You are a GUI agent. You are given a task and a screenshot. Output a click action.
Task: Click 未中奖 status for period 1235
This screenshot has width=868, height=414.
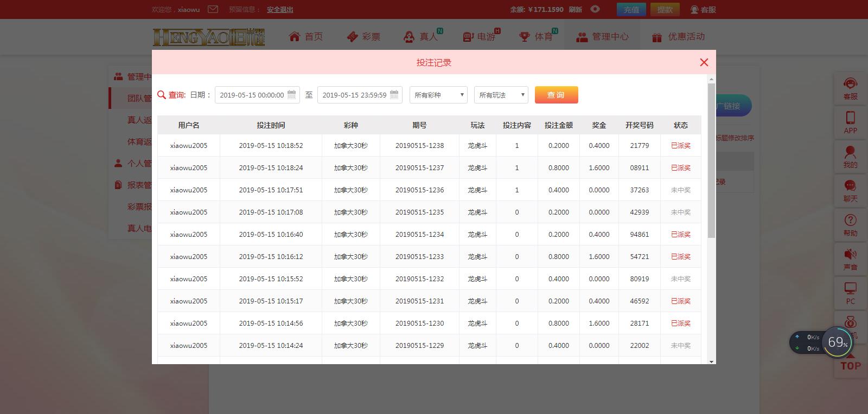(681, 212)
